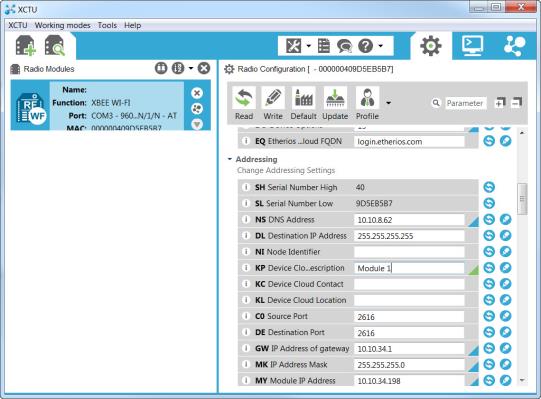The width and height of the screenshot is (541, 399).
Task: Open the sort modules dropdown arrow
Action: (x=191, y=68)
